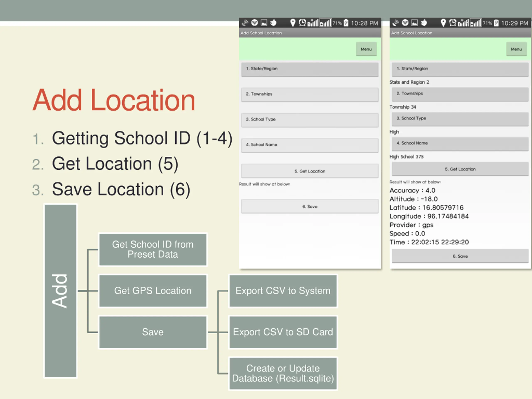Tap the first signal bars icon in the 10:28 PM phone
Image resolution: width=532 pixels, height=399 pixels.
click(x=313, y=23)
